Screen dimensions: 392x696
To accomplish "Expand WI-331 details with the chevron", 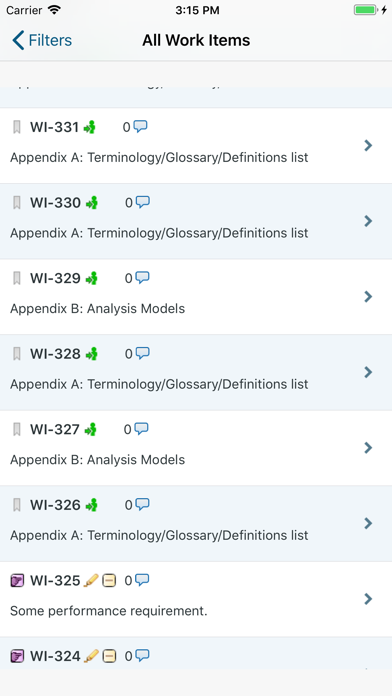I will point(368,145).
